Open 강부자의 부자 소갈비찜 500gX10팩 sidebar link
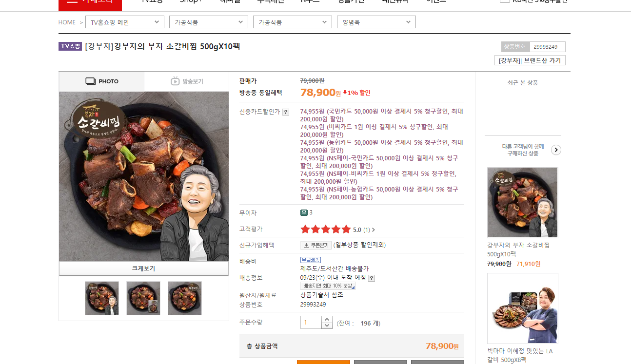631x364 pixels. 518,249
